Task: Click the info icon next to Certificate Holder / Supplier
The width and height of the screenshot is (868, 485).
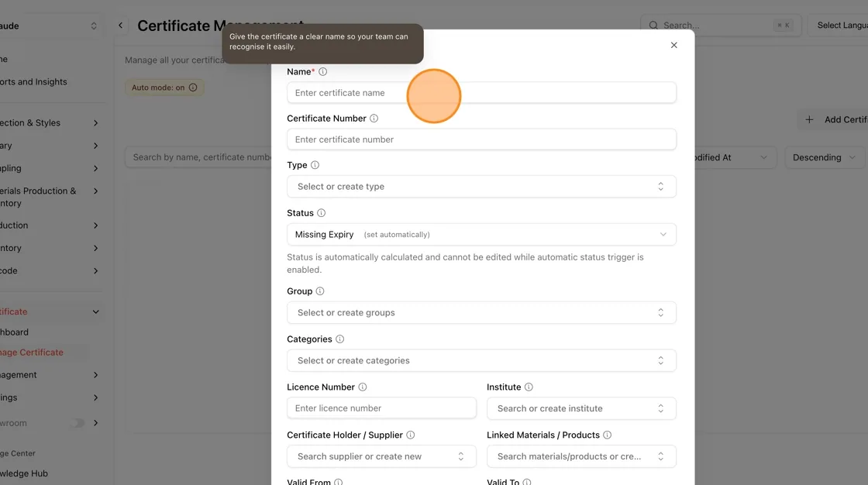Action: tap(411, 435)
